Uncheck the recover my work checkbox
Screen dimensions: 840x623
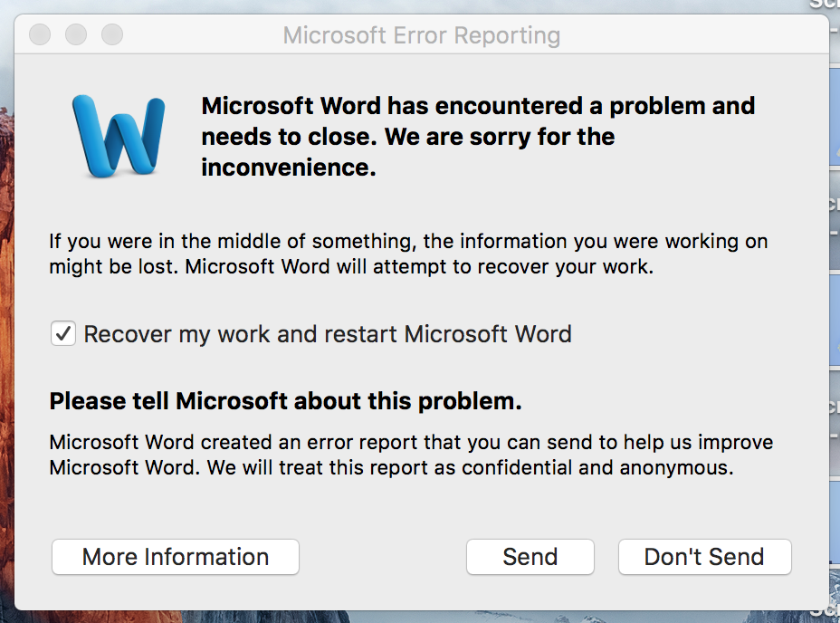tap(62, 334)
